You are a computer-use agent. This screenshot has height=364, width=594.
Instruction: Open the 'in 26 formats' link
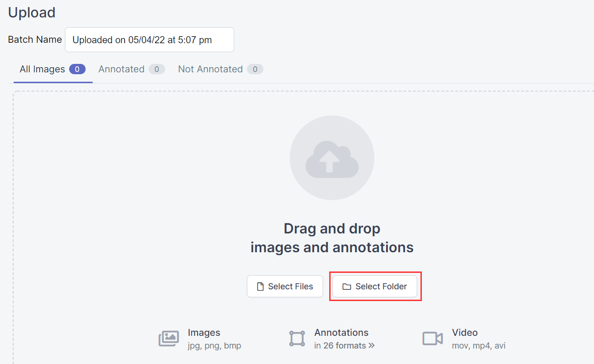point(344,346)
